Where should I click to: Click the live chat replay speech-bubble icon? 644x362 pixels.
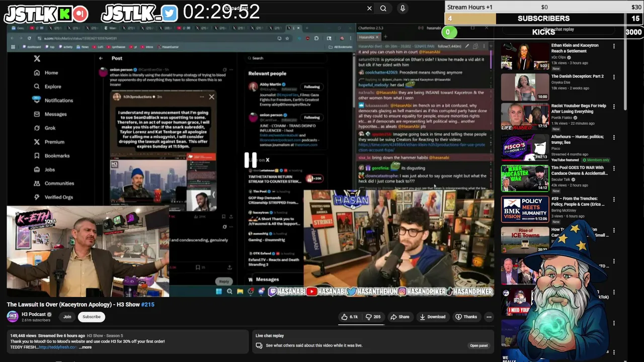[x=259, y=345]
